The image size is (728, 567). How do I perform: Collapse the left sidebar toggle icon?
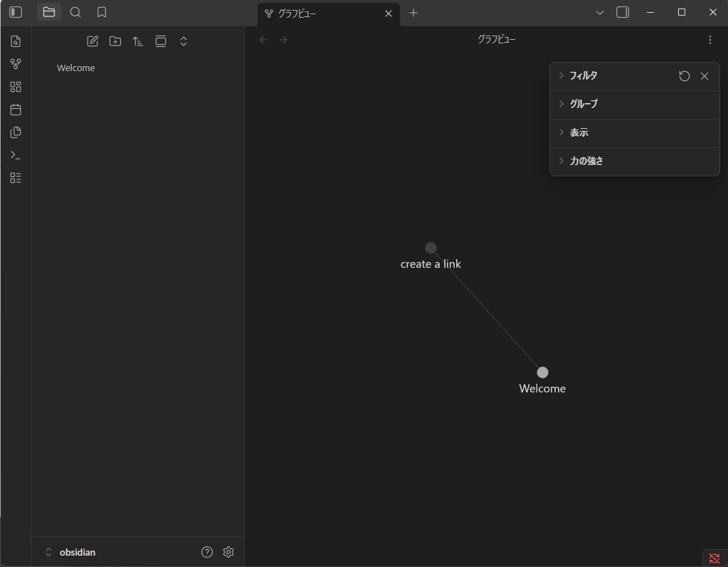[x=16, y=12]
